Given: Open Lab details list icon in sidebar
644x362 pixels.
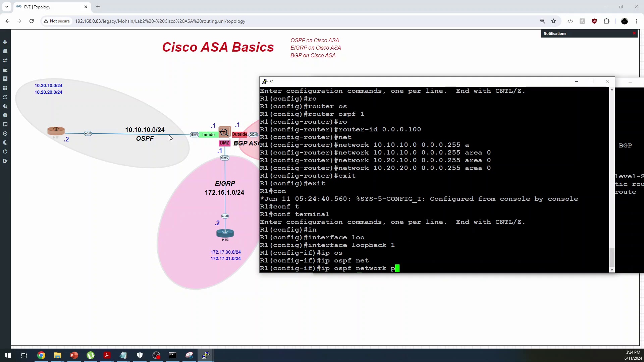Looking at the screenshot, I should [5, 124].
